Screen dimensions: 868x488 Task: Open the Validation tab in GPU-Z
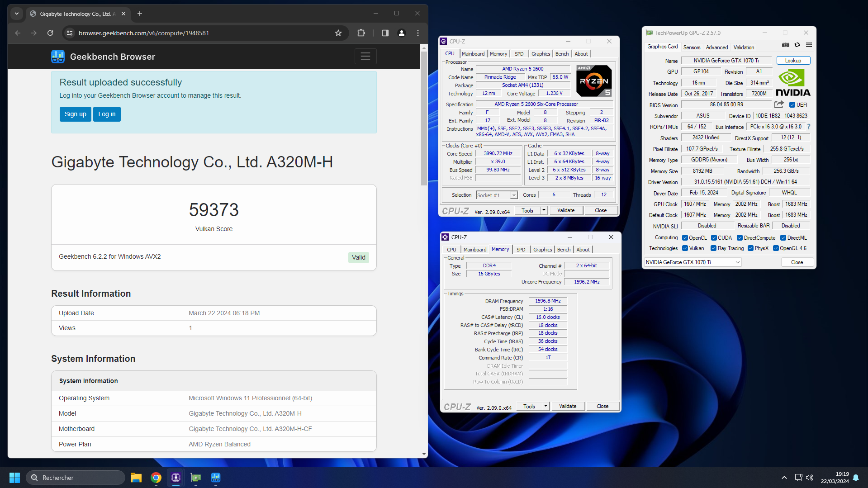[744, 47]
